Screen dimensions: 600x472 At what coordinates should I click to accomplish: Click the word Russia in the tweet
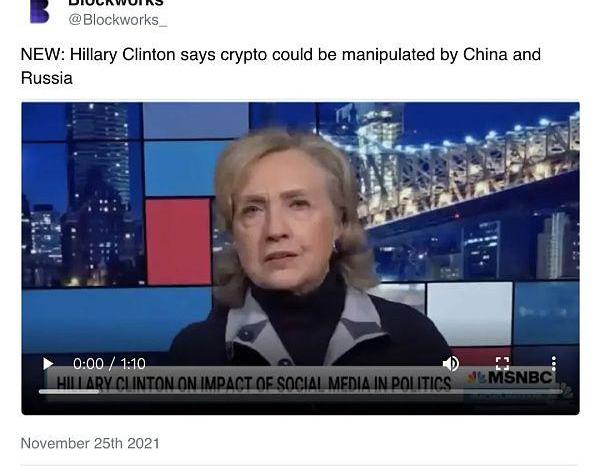click(x=47, y=78)
